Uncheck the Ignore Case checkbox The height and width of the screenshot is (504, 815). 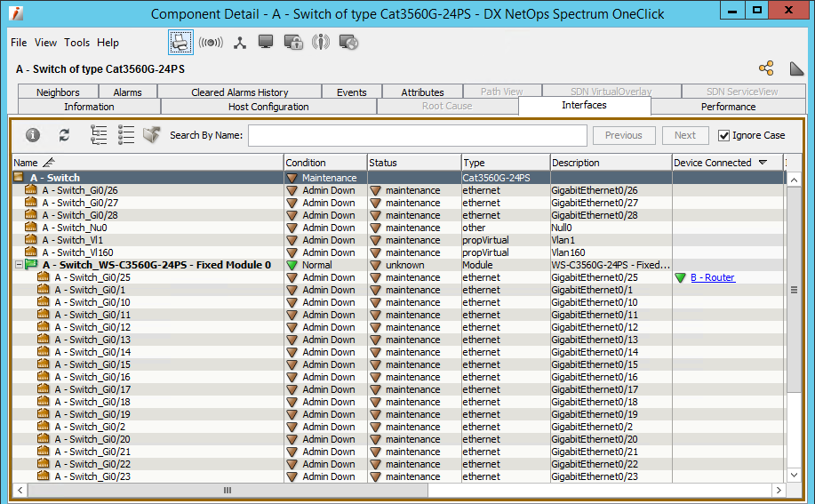tap(724, 135)
